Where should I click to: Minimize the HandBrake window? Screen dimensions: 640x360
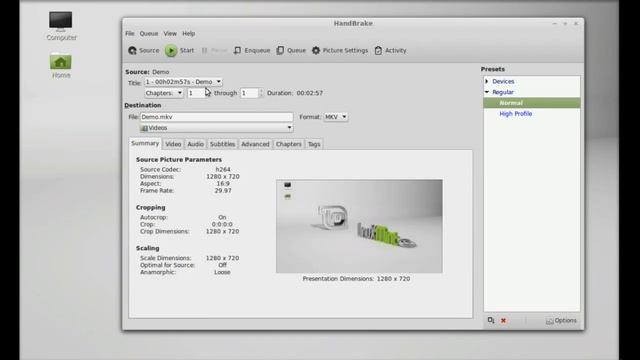[x=554, y=24]
